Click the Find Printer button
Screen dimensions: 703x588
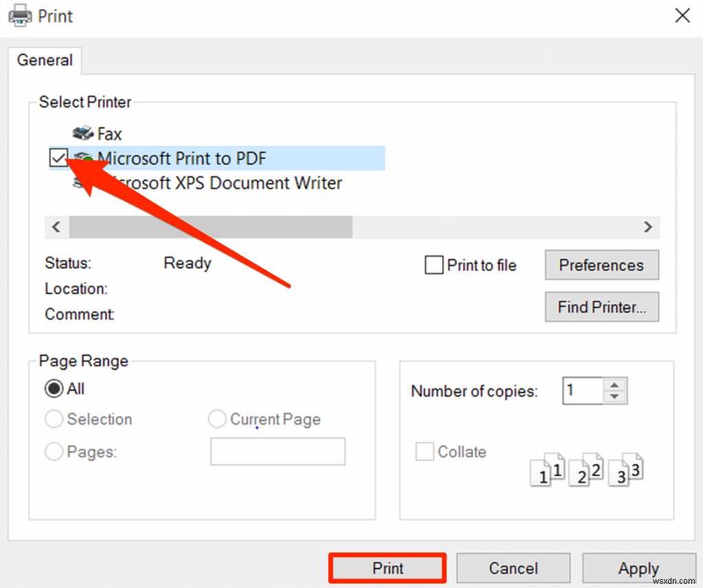coord(601,307)
